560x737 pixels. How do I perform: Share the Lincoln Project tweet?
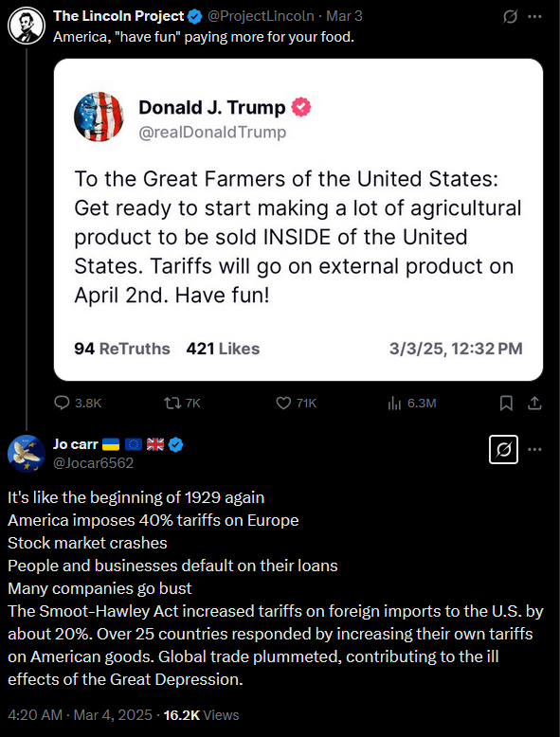[534, 404]
